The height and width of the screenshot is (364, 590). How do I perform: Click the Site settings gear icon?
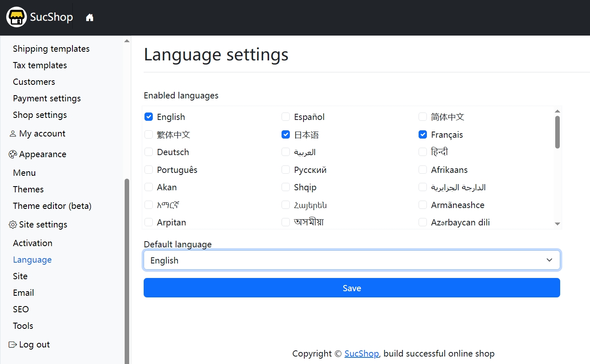(x=13, y=225)
